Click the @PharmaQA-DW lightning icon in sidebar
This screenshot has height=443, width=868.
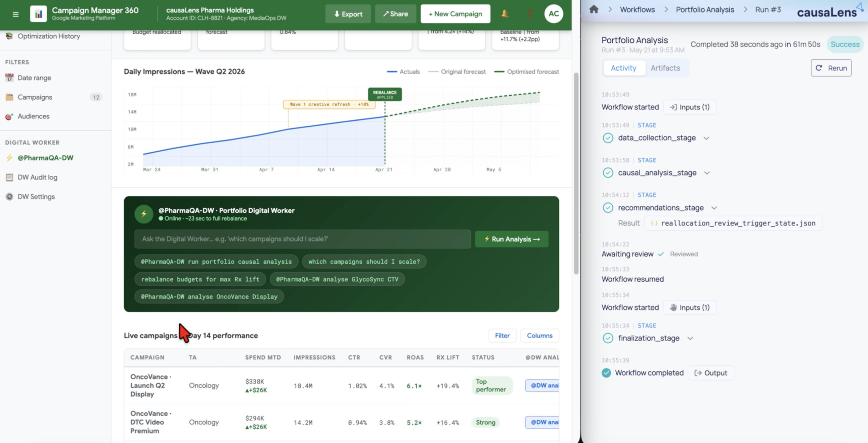9,158
